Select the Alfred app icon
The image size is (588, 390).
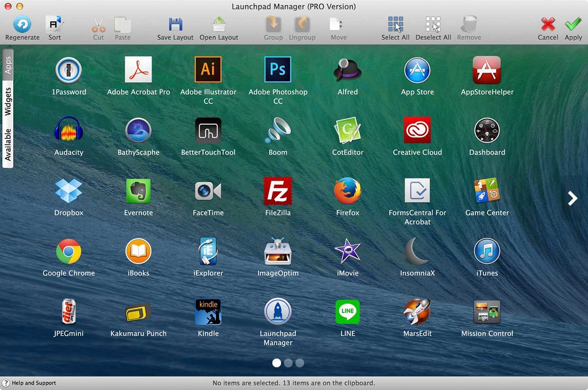click(x=348, y=69)
